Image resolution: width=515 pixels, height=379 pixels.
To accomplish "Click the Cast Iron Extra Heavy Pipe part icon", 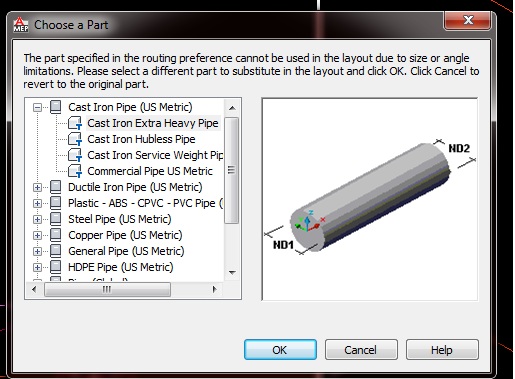I will pos(75,123).
